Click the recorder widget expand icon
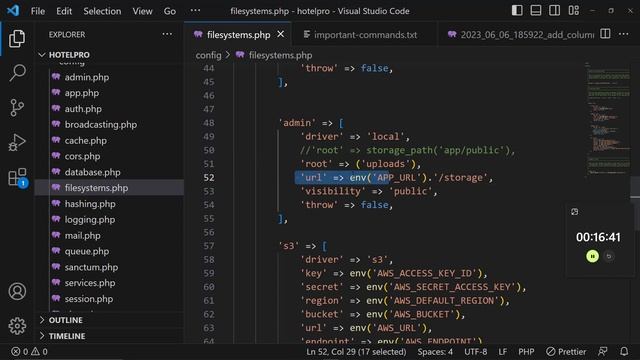Viewport: 640px width, 360px height. 575,212
